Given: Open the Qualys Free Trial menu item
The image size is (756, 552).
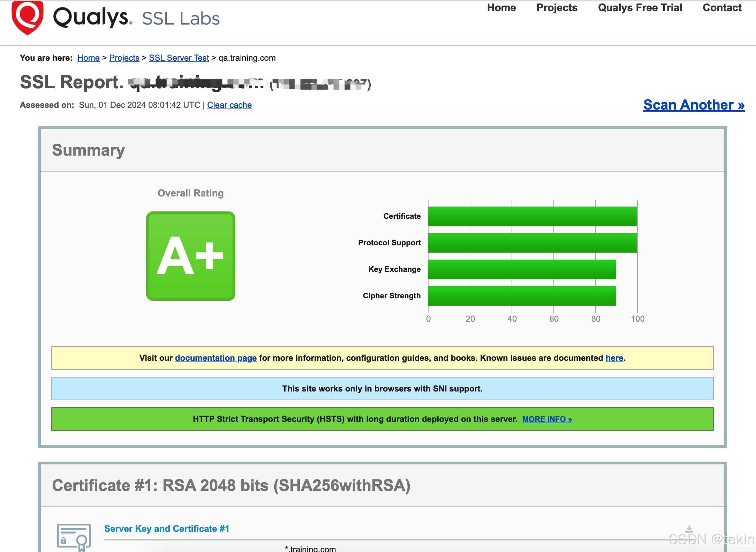Looking at the screenshot, I should pyautogui.click(x=640, y=8).
